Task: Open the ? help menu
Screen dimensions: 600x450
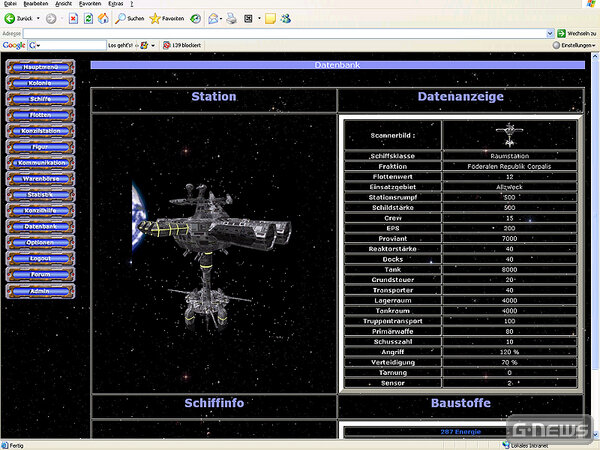Action: point(132,3)
